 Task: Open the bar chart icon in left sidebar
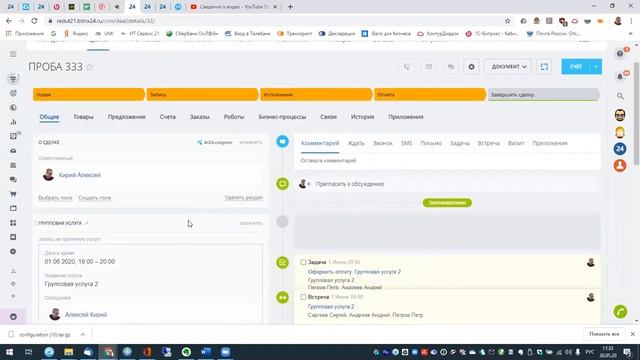13,122
